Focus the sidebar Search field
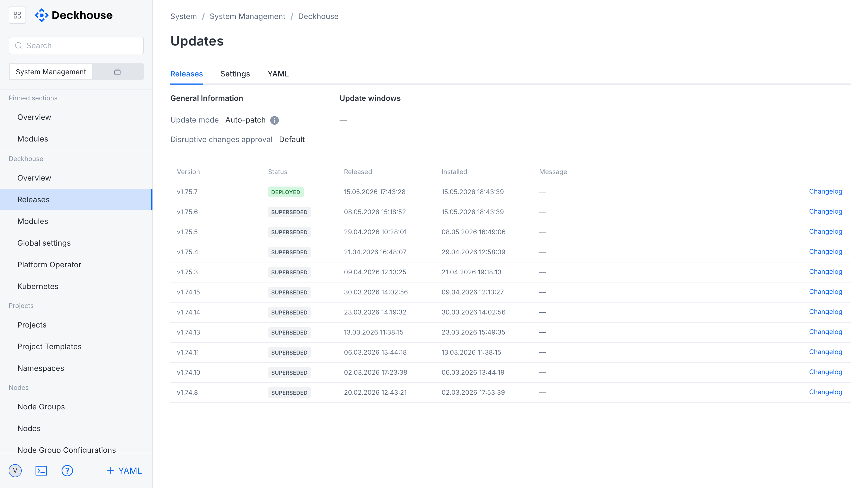Screen dimensions: 868x488 [76, 46]
